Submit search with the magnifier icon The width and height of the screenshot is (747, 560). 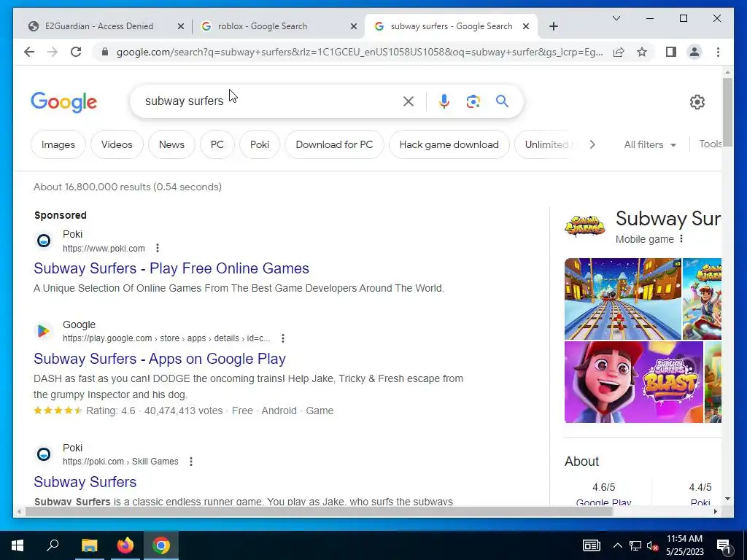pyautogui.click(x=502, y=101)
